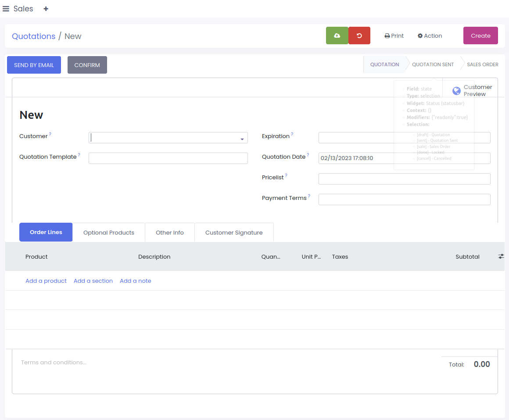
Task: Switch to the Optional Products tab
Action: [x=109, y=232]
